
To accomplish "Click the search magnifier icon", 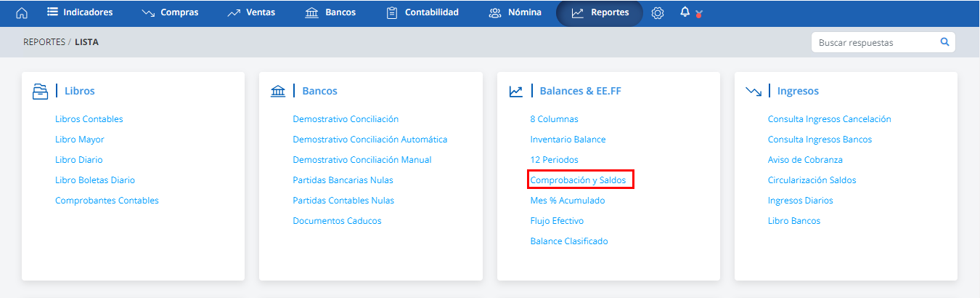I will (944, 42).
